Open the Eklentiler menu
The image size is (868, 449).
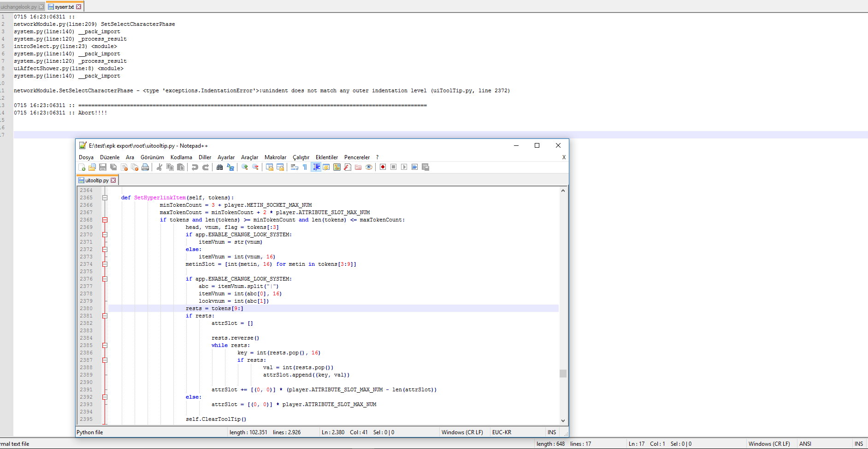(x=327, y=157)
